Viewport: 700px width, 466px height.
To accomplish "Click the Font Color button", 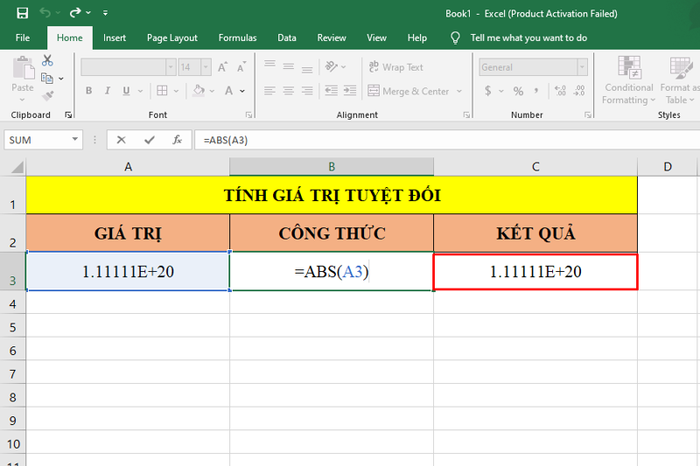I will tap(229, 91).
